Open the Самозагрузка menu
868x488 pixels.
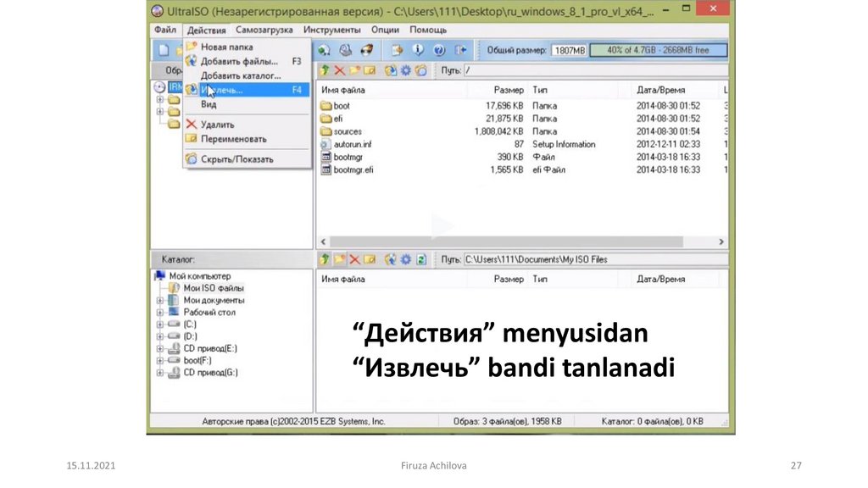coord(264,30)
